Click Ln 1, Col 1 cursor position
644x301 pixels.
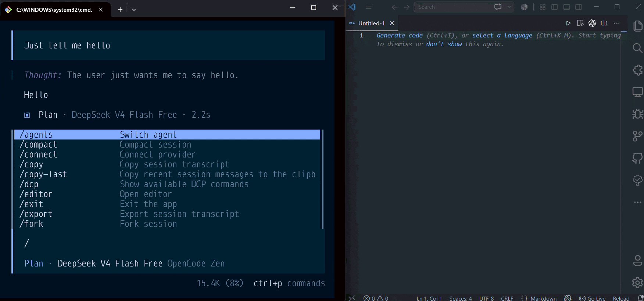tap(429, 298)
